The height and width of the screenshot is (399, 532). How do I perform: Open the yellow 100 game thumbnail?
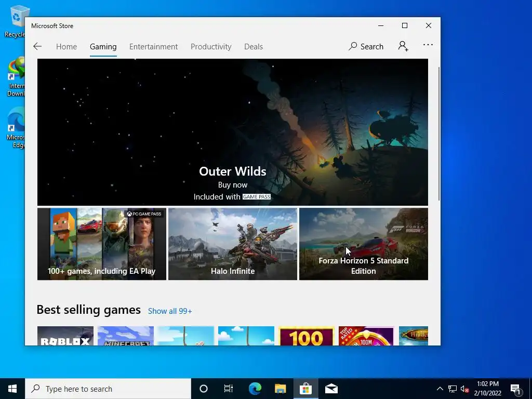(307, 336)
